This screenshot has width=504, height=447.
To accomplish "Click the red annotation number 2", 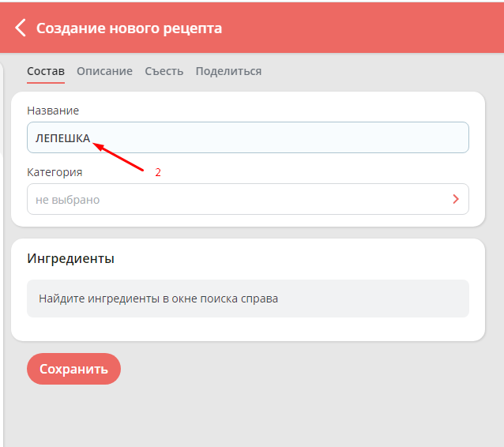I will (x=158, y=172).
